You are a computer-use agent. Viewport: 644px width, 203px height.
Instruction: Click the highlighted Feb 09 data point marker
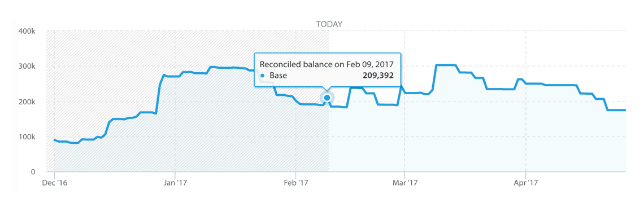tap(327, 98)
